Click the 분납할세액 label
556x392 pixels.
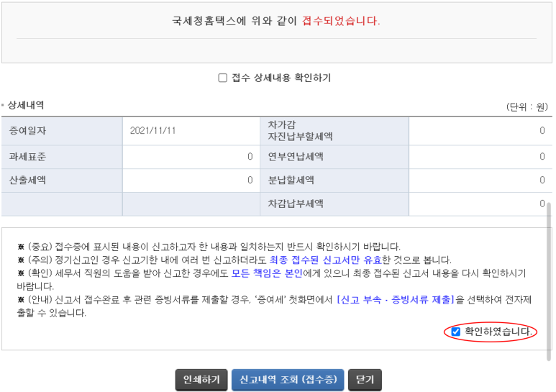291,180
